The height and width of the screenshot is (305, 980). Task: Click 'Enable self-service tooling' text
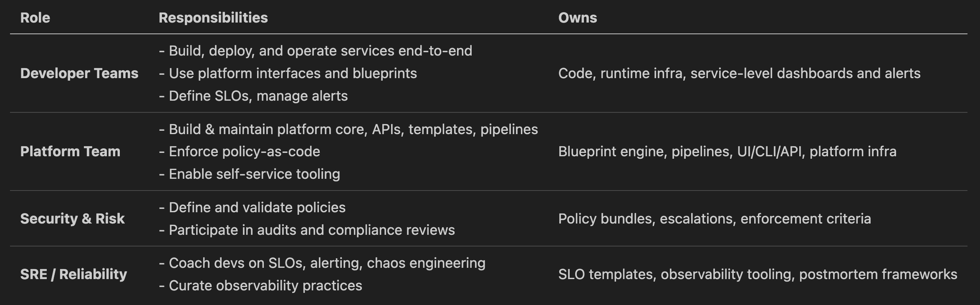pos(254,174)
